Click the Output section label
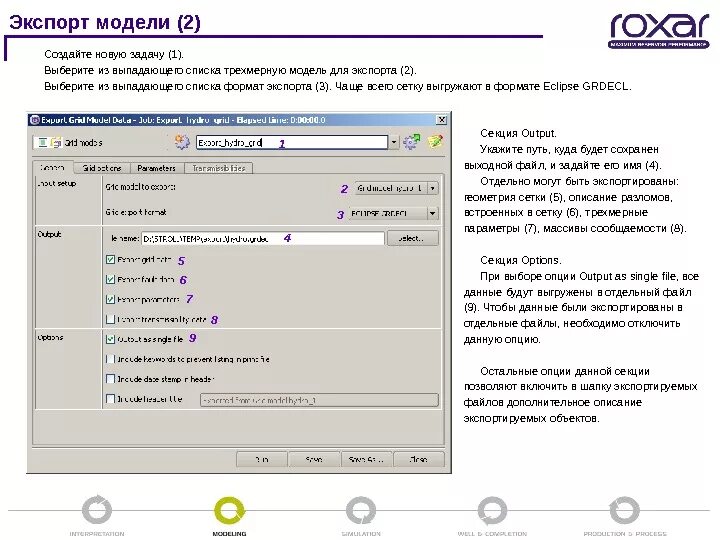Screen dimensions: 720x540 49,234
